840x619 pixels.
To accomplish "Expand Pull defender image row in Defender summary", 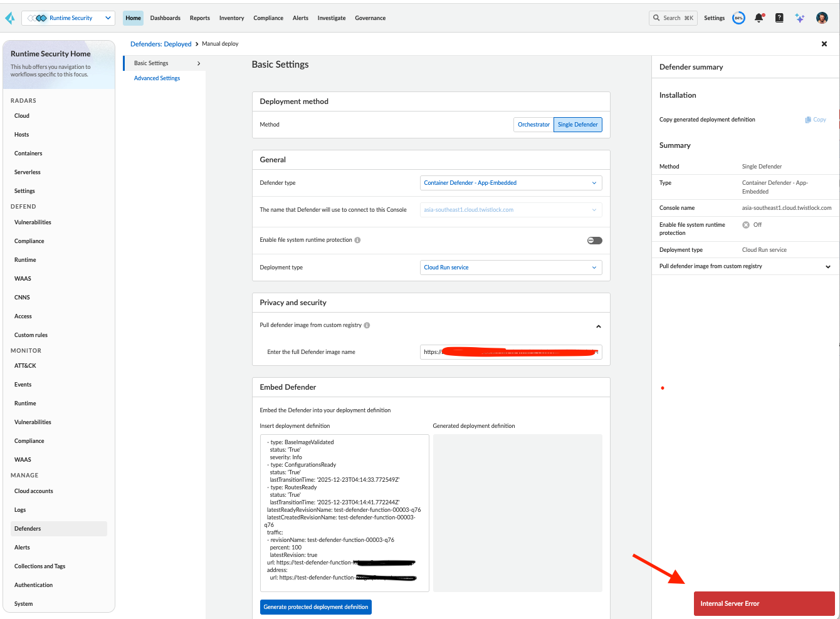I will tap(828, 266).
